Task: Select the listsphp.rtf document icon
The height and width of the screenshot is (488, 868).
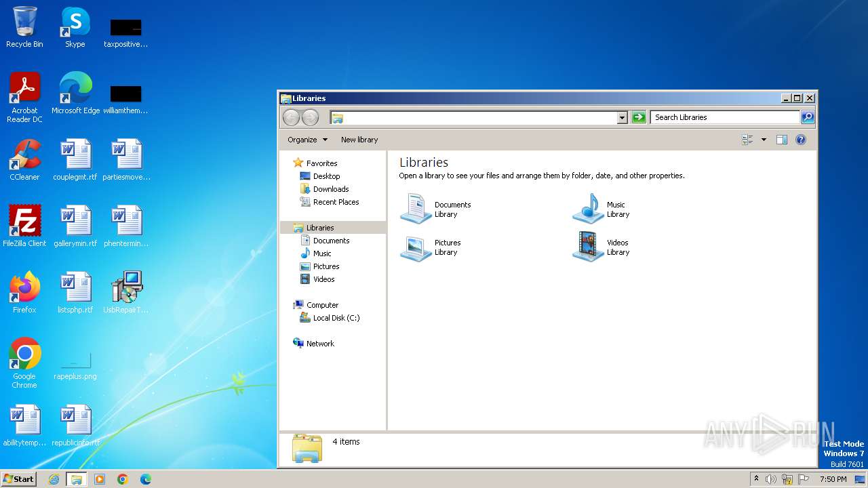Action: (x=75, y=293)
